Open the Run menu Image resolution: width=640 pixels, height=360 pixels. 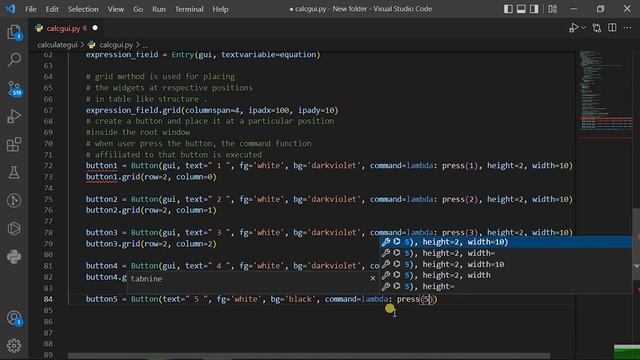[159, 9]
